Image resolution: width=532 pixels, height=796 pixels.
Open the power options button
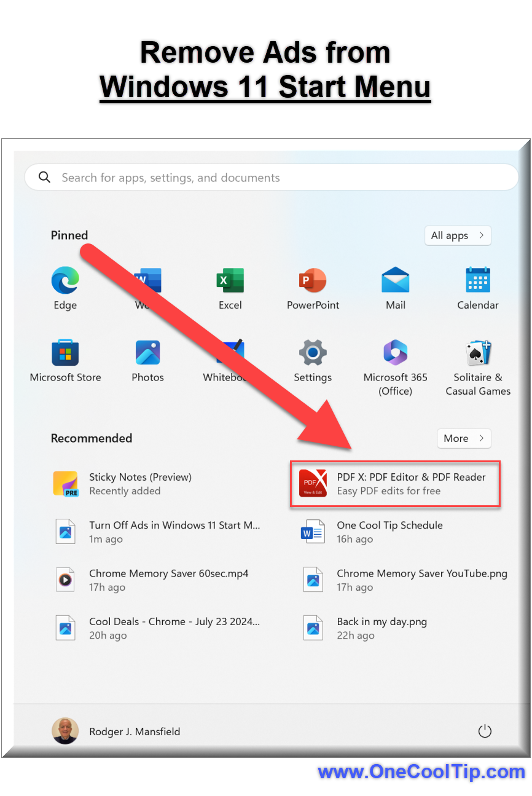(x=485, y=731)
